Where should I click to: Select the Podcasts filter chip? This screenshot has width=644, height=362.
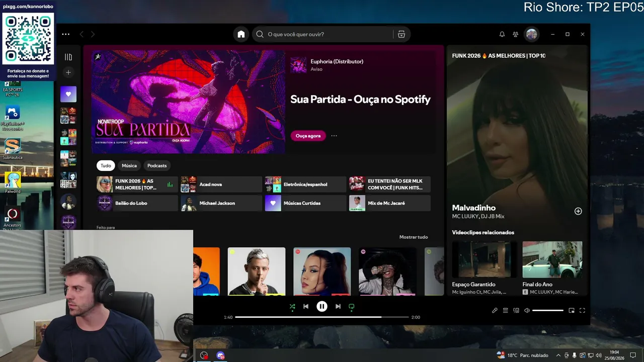(157, 165)
